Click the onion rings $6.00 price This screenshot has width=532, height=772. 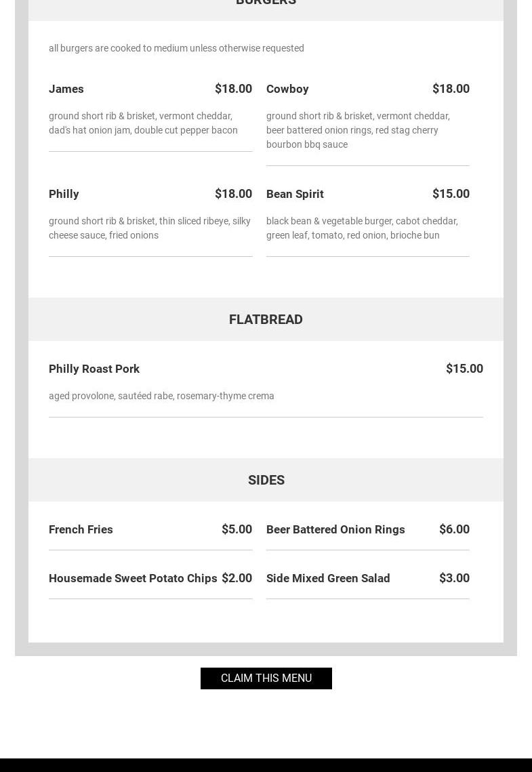point(454,529)
